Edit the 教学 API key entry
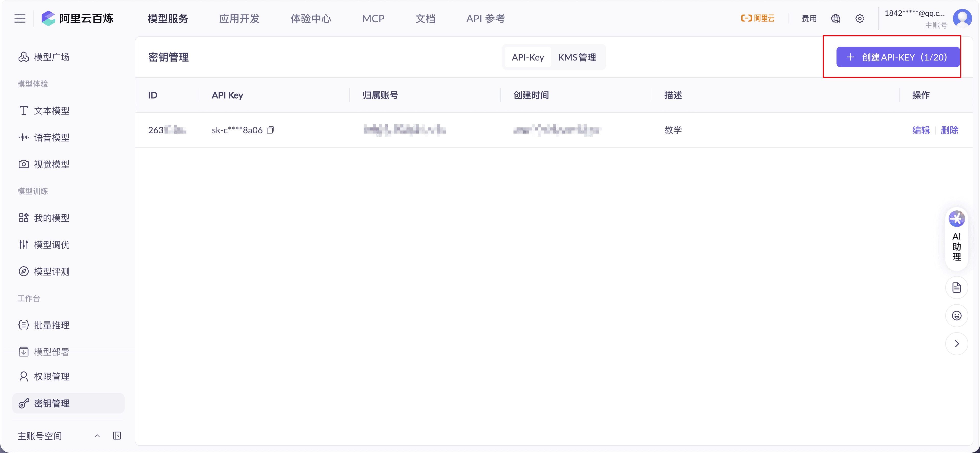The image size is (980, 453). pyautogui.click(x=921, y=130)
